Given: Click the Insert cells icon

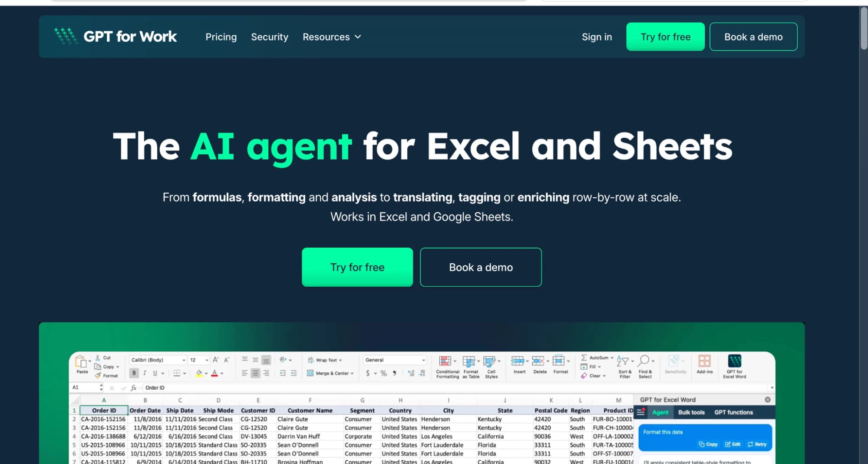Looking at the screenshot, I should coord(518,361).
